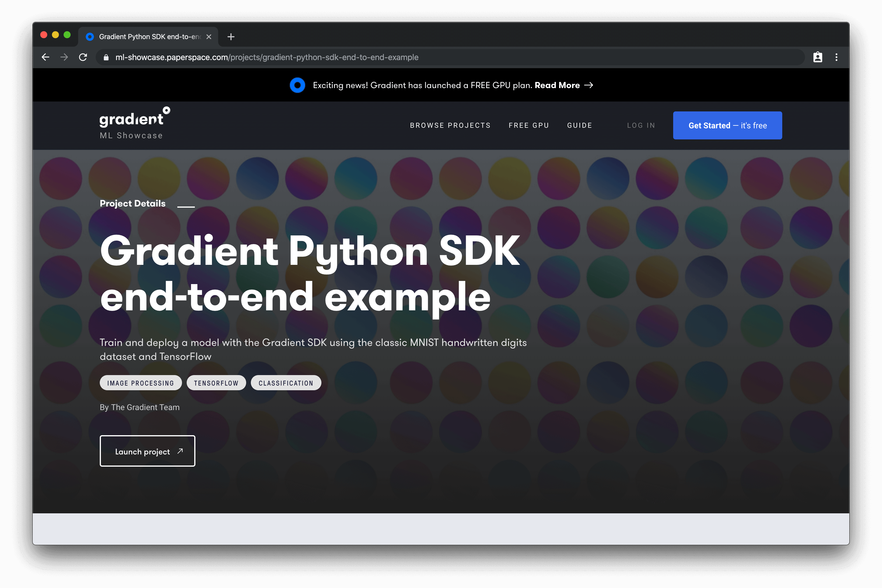Screen dimensions: 882x588
Task: Select the TensorFlow tag pill
Action: coord(216,383)
